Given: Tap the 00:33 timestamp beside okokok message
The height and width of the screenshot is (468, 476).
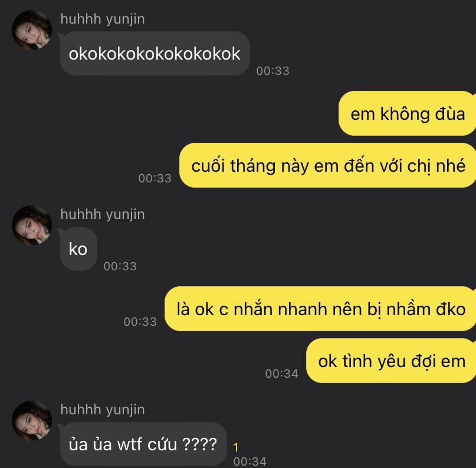Looking at the screenshot, I should [273, 71].
